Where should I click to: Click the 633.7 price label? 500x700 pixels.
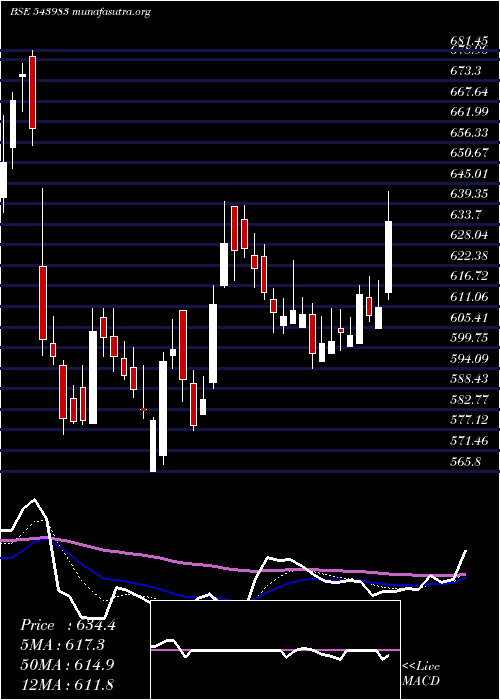(466, 214)
